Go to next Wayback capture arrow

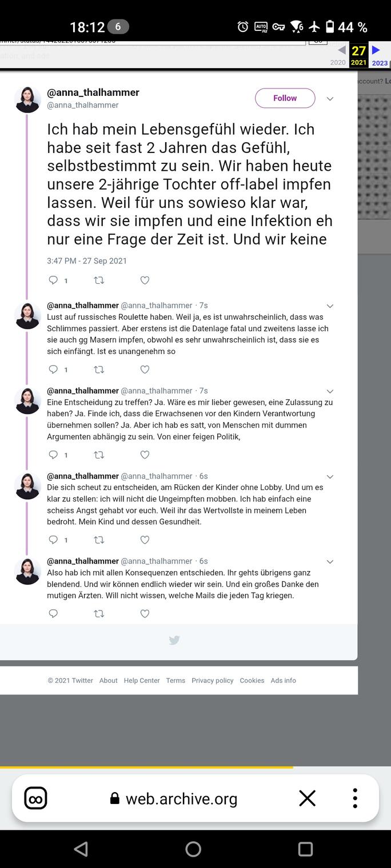point(376,50)
